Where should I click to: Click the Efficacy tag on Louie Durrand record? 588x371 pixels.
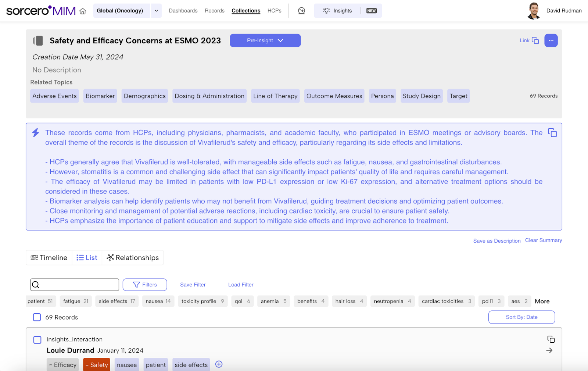tap(62, 365)
